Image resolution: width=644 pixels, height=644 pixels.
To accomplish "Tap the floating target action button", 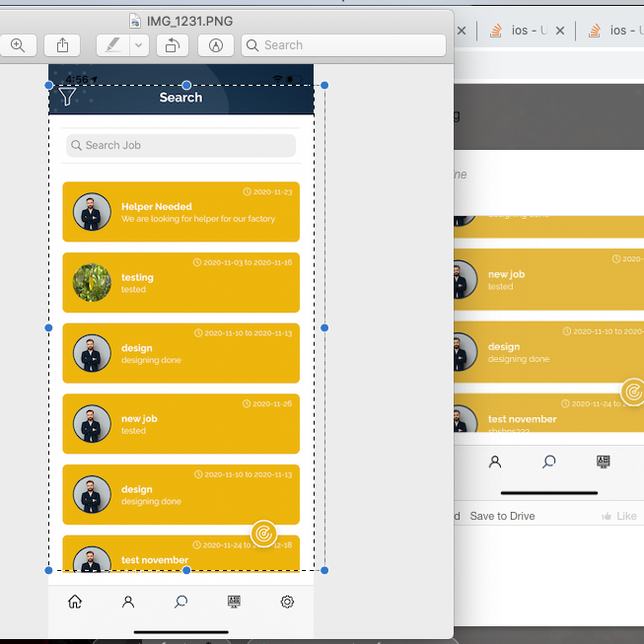I will (x=263, y=534).
